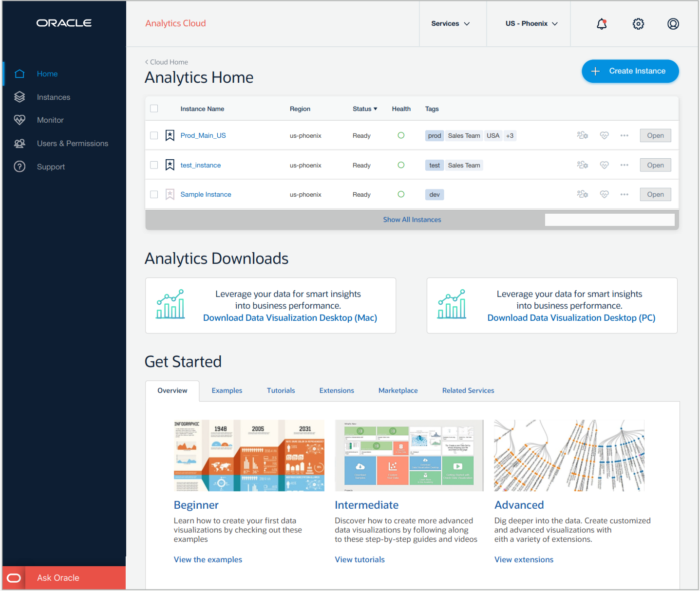Open the notifications bell icon
The image size is (700, 591).
[602, 24]
